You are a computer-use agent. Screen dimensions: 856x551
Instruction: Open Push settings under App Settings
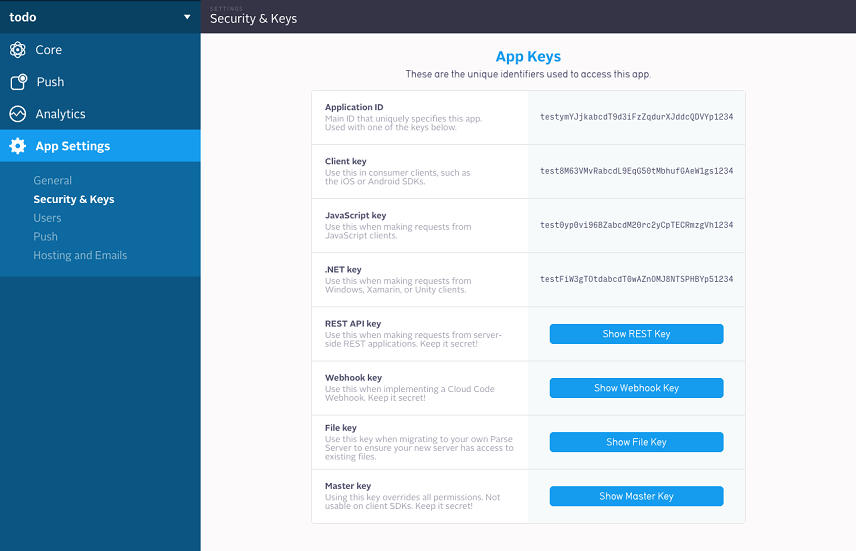[45, 236]
